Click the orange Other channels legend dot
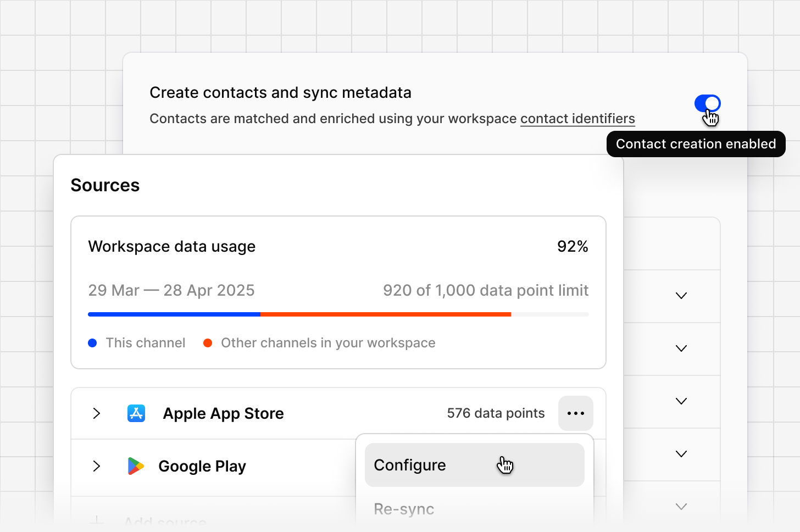Screen dimensions: 800x532 (208, 343)
